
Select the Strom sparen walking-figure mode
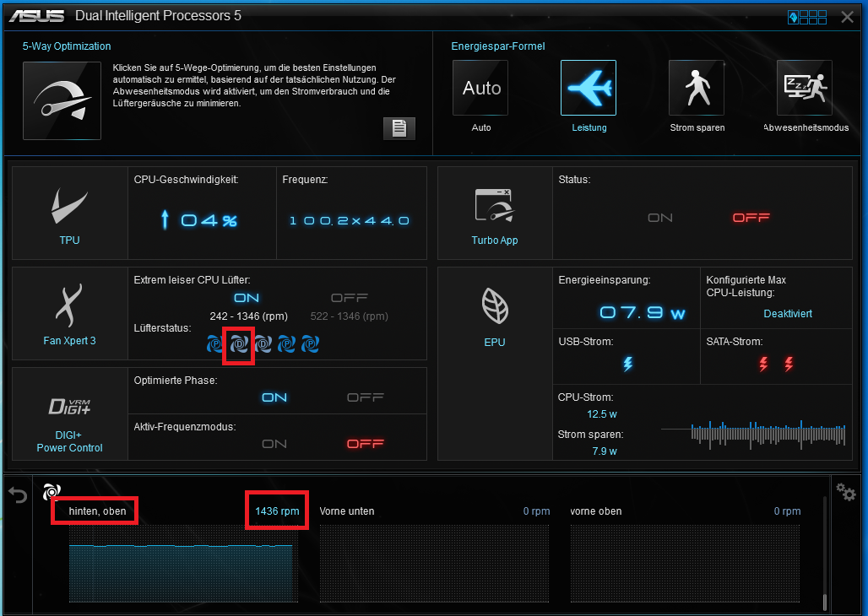(697, 88)
